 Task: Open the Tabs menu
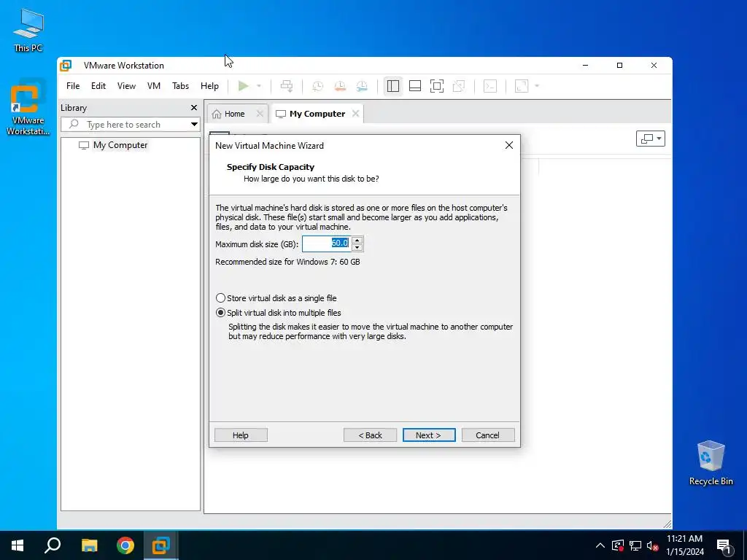click(x=181, y=86)
